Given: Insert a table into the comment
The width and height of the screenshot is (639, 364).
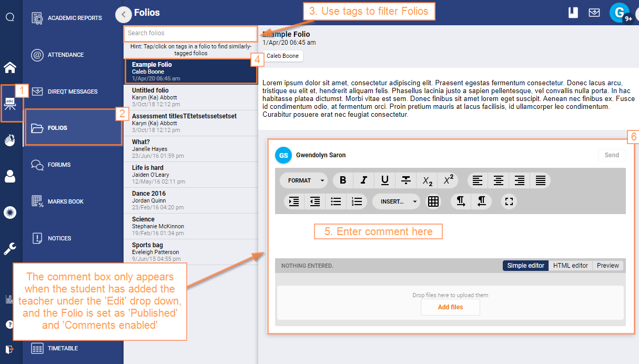Looking at the screenshot, I should [433, 201].
